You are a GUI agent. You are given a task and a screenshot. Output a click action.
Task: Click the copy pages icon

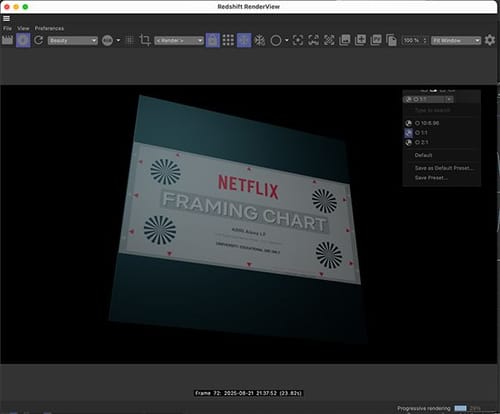pos(391,40)
